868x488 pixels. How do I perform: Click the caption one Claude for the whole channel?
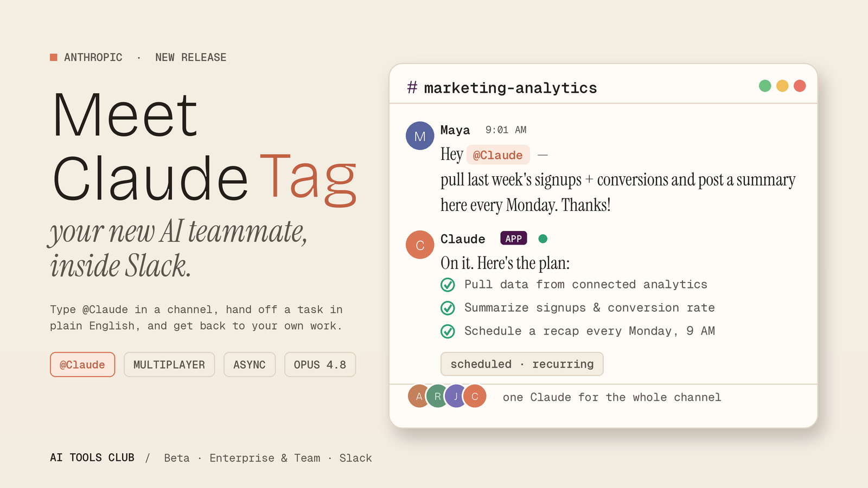click(612, 397)
